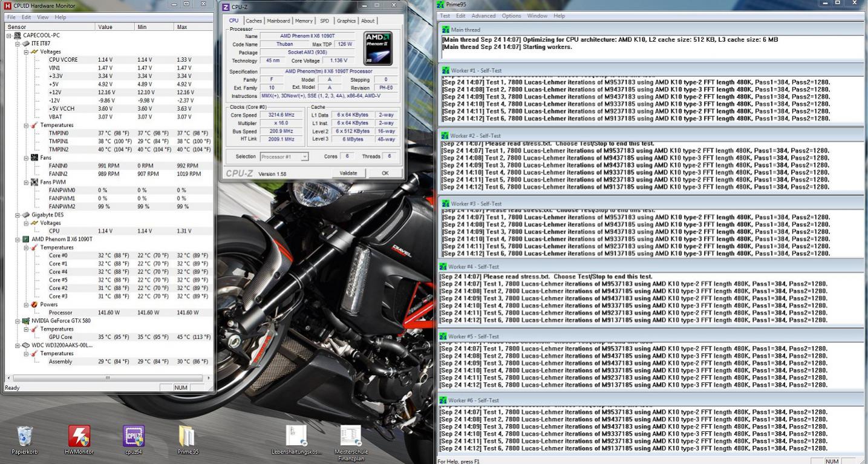Open the Selection Processor #1 dropdown in CPU-Z
Viewport: 868px width, 464px height.
284,157
